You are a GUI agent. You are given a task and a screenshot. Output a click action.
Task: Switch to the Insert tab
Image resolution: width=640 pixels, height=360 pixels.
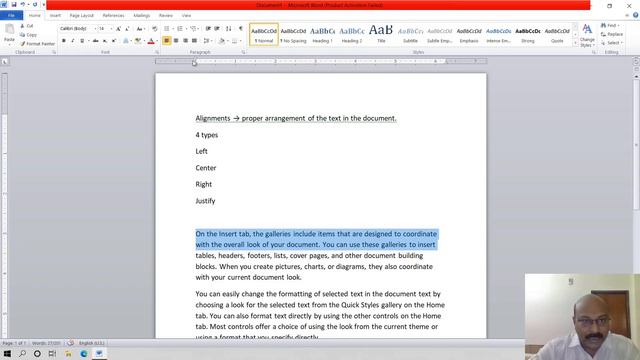[x=56, y=16]
